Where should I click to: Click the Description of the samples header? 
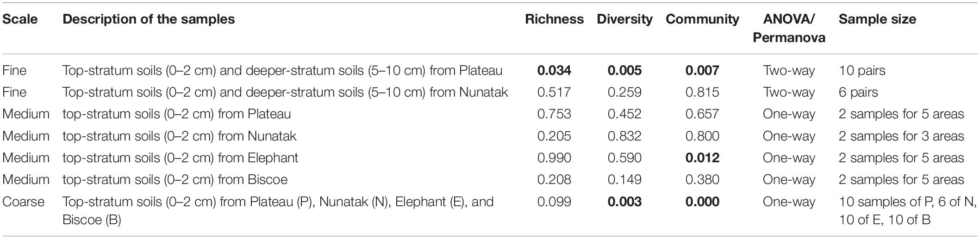(149, 19)
